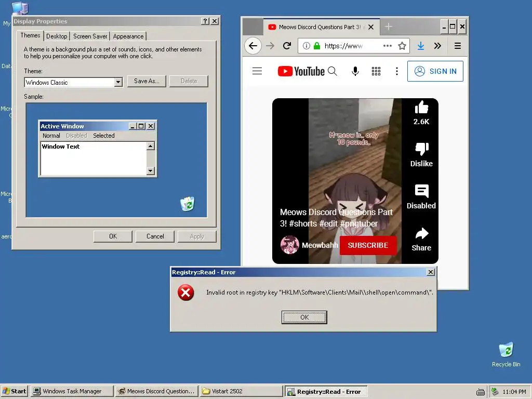Click Selected in sample window menu
532x399 pixels.
[104, 136]
